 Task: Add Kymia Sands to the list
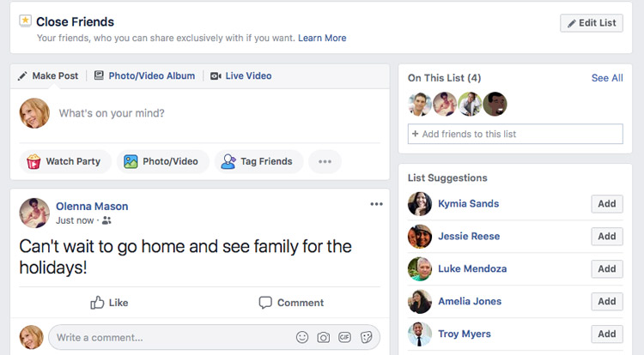click(607, 204)
